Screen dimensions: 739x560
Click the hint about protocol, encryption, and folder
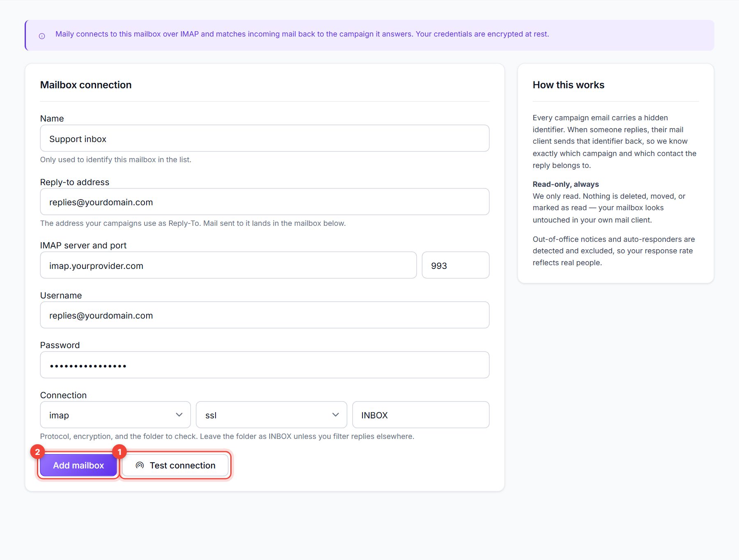point(227,436)
